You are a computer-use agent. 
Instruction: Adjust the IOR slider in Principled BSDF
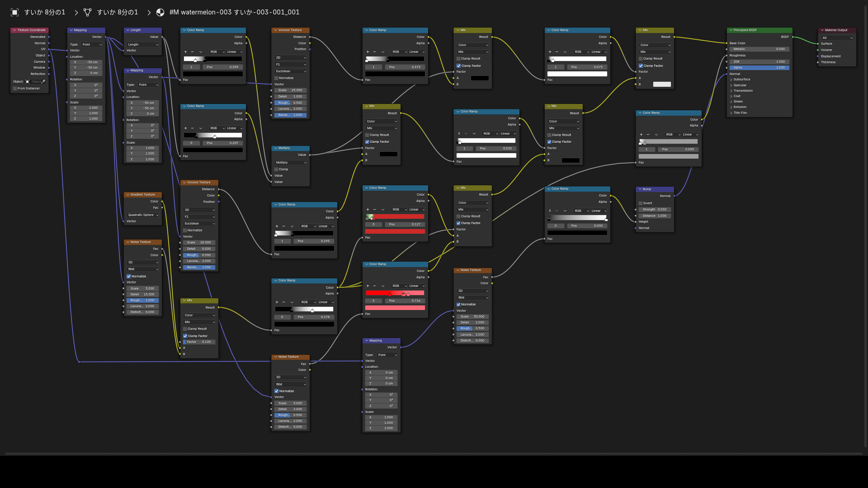(x=759, y=62)
